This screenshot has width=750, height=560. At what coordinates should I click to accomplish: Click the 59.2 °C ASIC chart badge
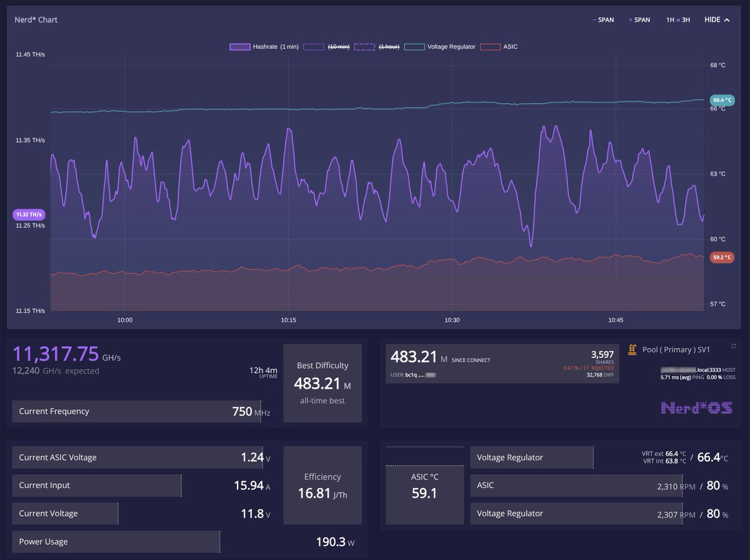pos(722,257)
